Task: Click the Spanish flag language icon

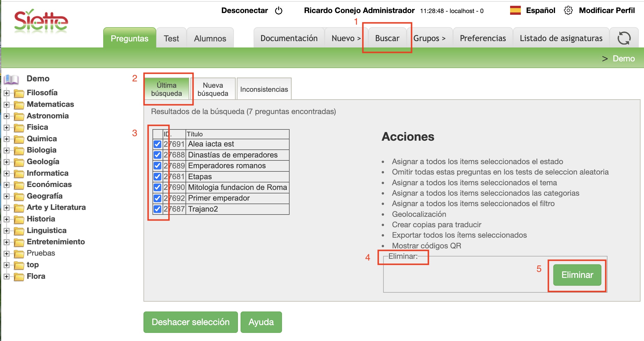Action: pos(515,10)
